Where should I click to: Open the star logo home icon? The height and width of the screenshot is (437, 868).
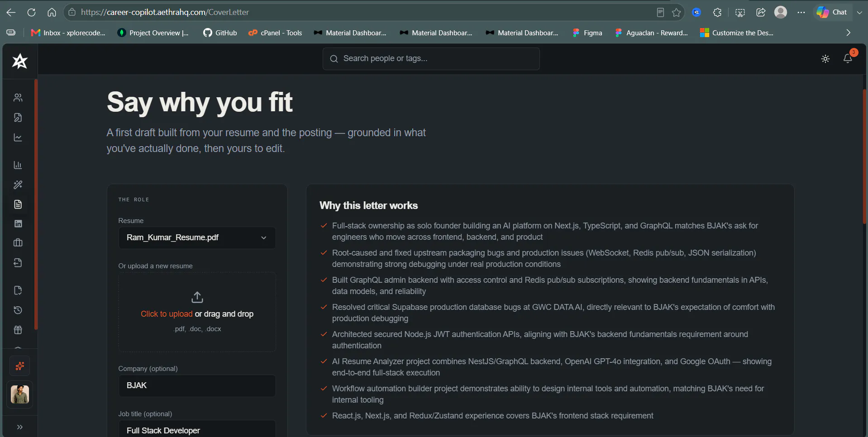click(20, 61)
